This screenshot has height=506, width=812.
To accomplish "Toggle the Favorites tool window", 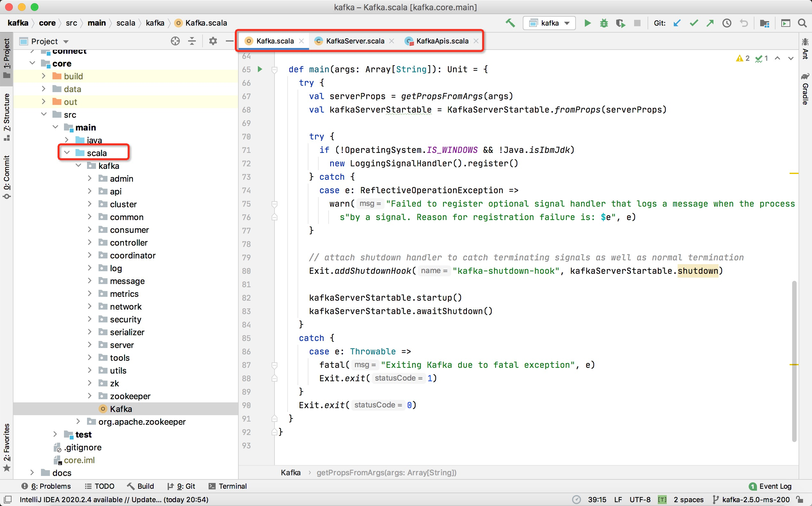I will pyautogui.click(x=7, y=447).
